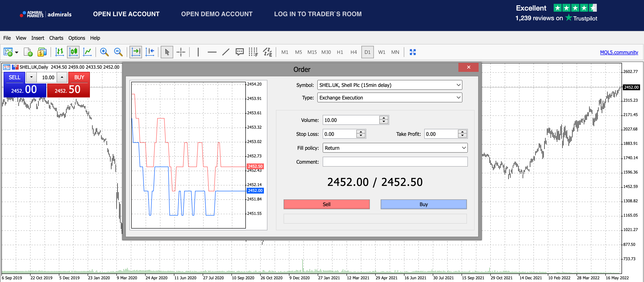This screenshot has width=644, height=282.
Task: Click the Zoom In magnifier icon
Action: click(x=104, y=52)
